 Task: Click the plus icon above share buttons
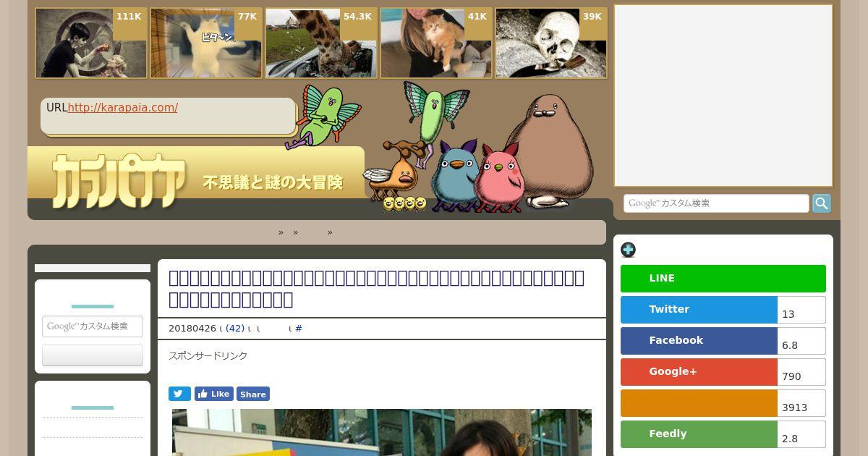point(628,250)
